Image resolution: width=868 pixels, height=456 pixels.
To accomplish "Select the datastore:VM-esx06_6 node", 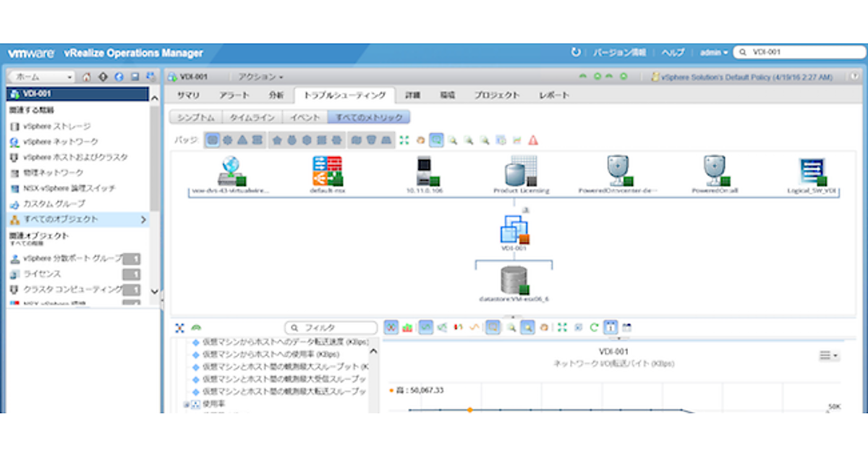I will [514, 280].
